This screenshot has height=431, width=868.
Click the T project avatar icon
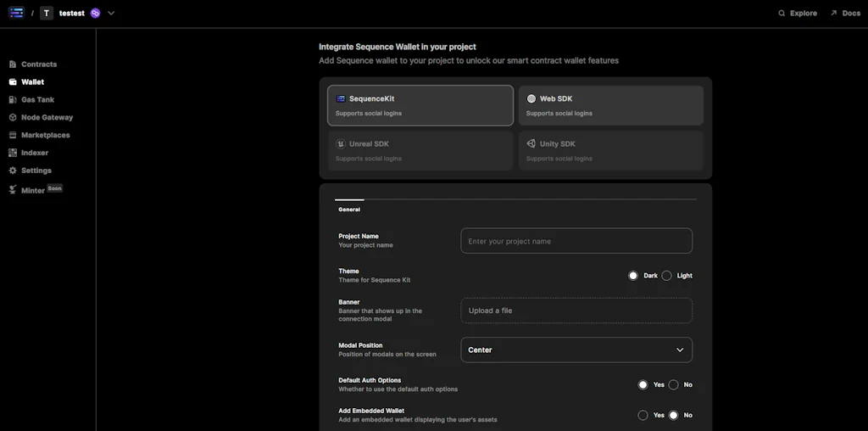point(47,13)
